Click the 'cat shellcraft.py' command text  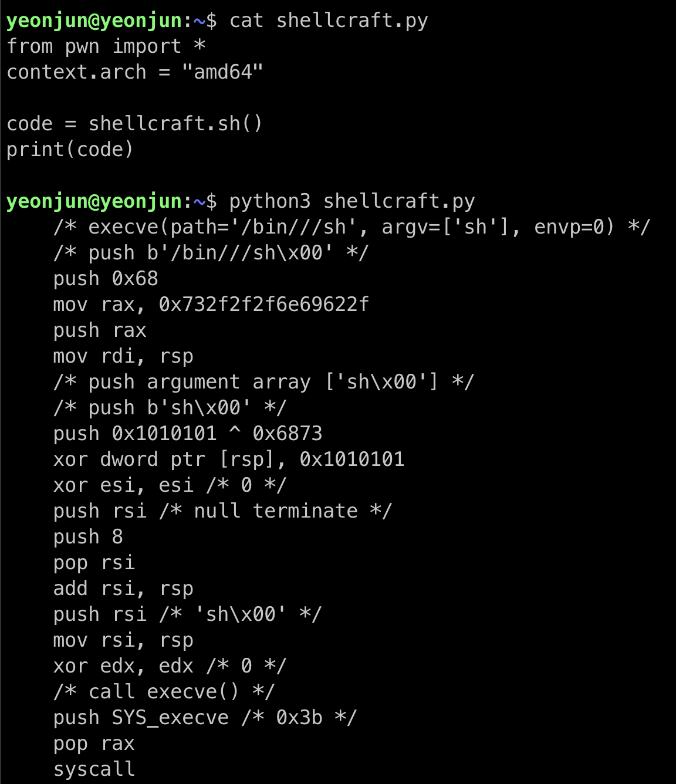pyautogui.click(x=329, y=21)
